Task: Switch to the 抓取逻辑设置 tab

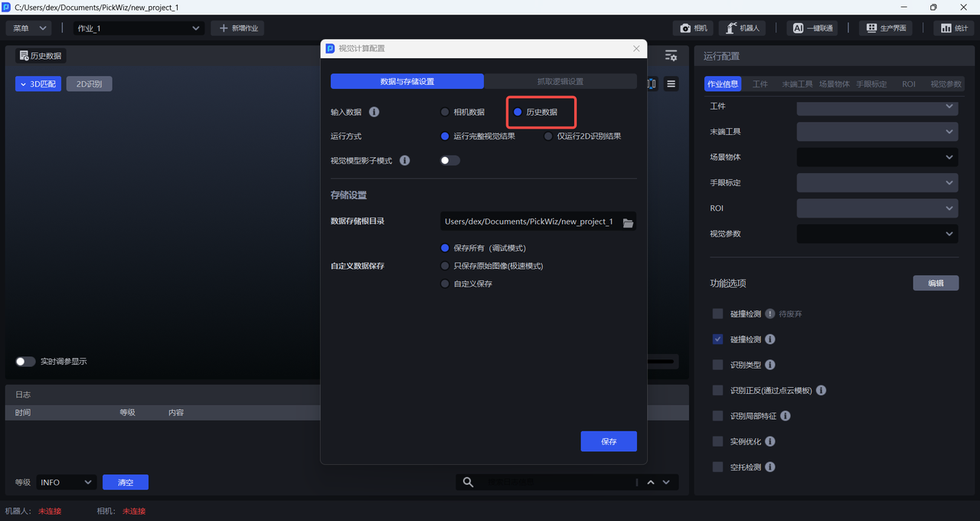Action: pyautogui.click(x=560, y=81)
